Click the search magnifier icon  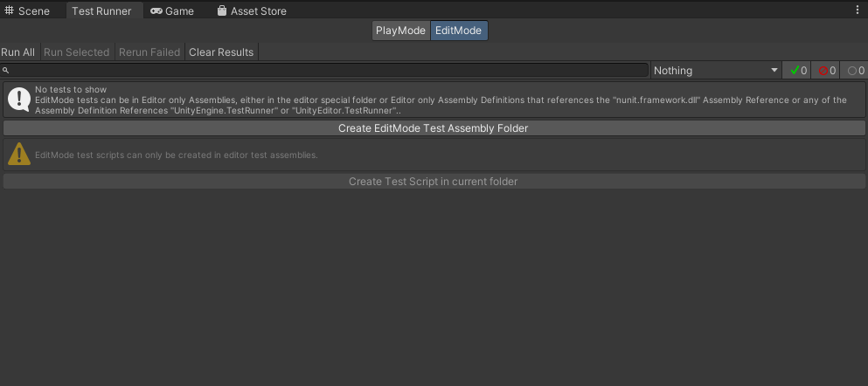tap(6, 71)
